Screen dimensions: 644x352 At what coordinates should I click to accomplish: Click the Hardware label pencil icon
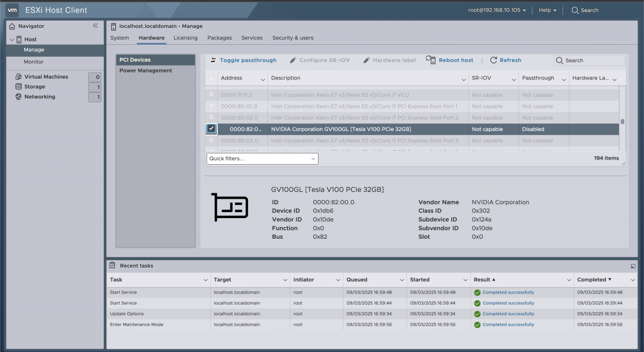(x=366, y=60)
